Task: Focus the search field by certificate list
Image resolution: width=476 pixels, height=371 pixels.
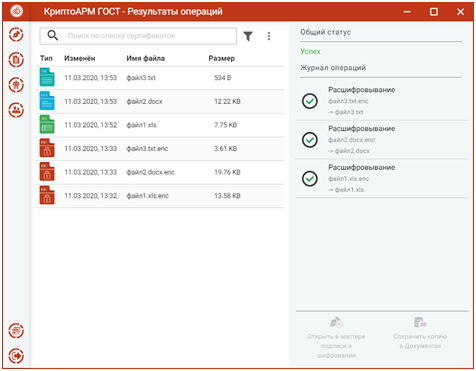Action: (138, 36)
